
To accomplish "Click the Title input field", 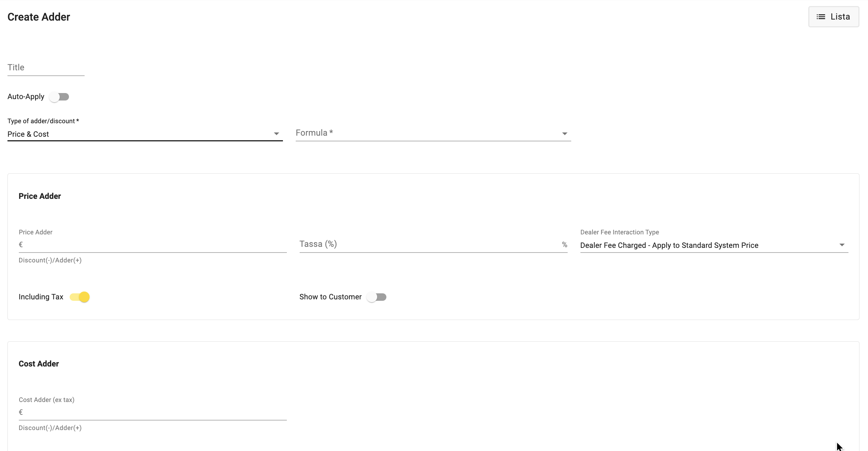I will 46,67.
